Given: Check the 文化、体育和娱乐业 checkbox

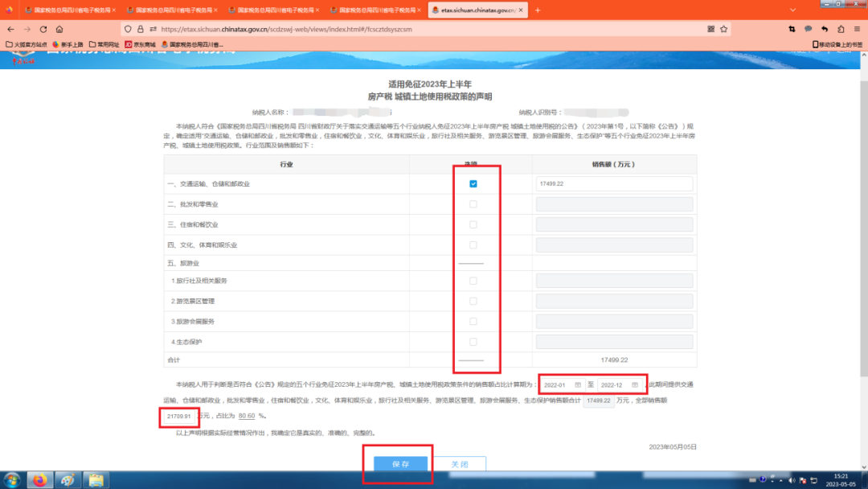Looking at the screenshot, I should pos(473,244).
